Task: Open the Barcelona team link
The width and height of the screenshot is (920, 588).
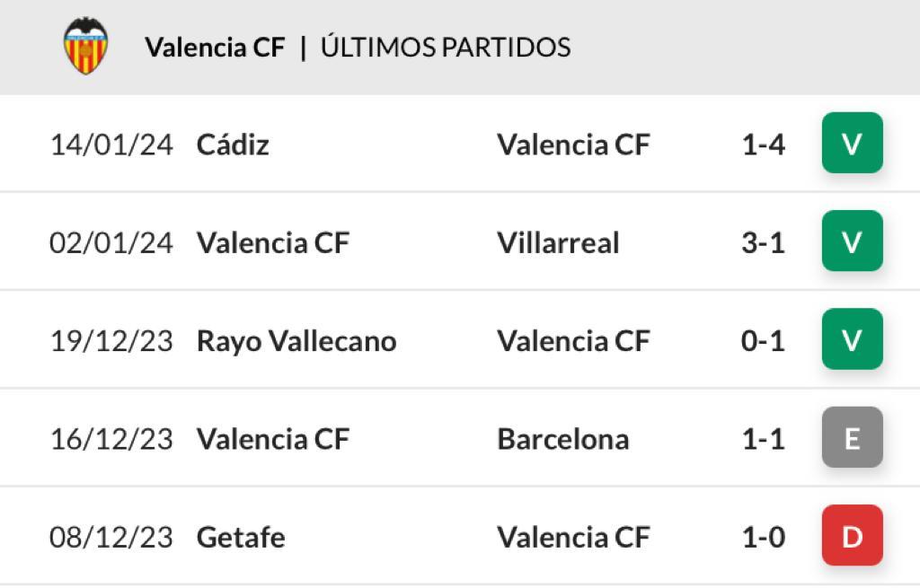Action: point(562,439)
